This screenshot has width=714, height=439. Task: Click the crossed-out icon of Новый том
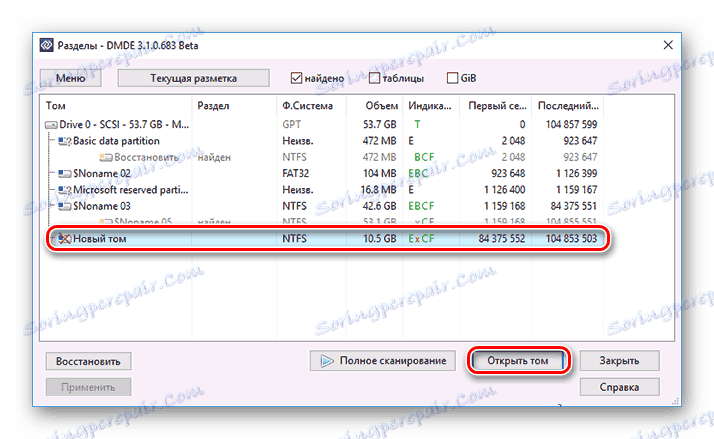pyautogui.click(x=64, y=239)
